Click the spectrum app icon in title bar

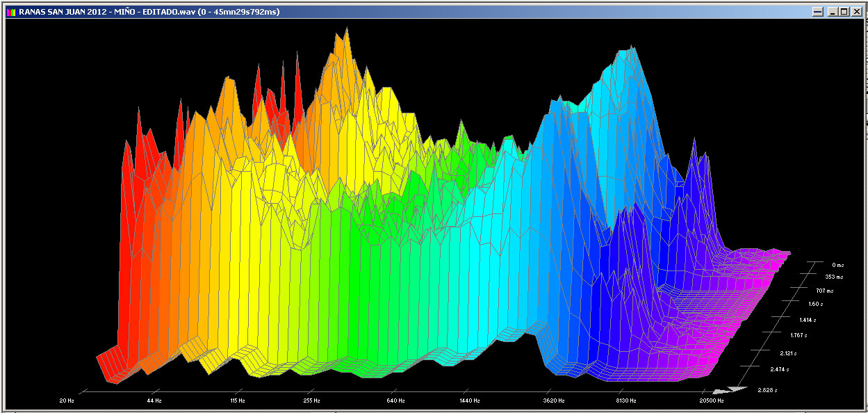click(x=10, y=12)
